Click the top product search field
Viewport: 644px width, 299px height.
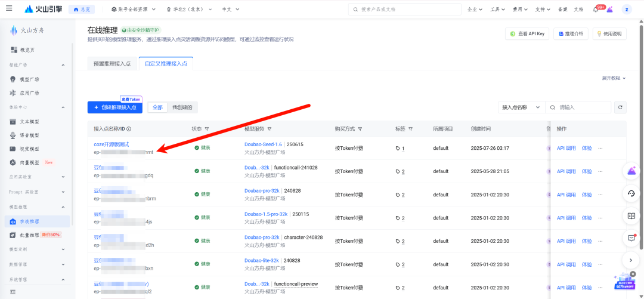pos(404,10)
